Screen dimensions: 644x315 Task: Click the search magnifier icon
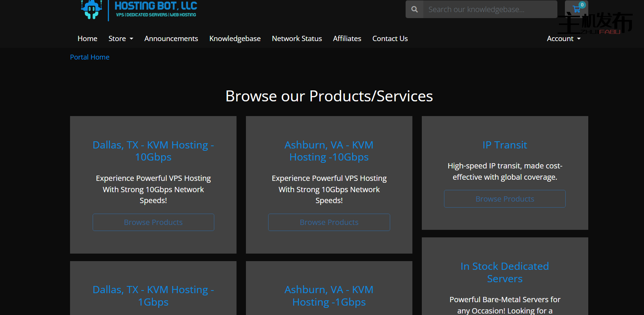tap(415, 9)
